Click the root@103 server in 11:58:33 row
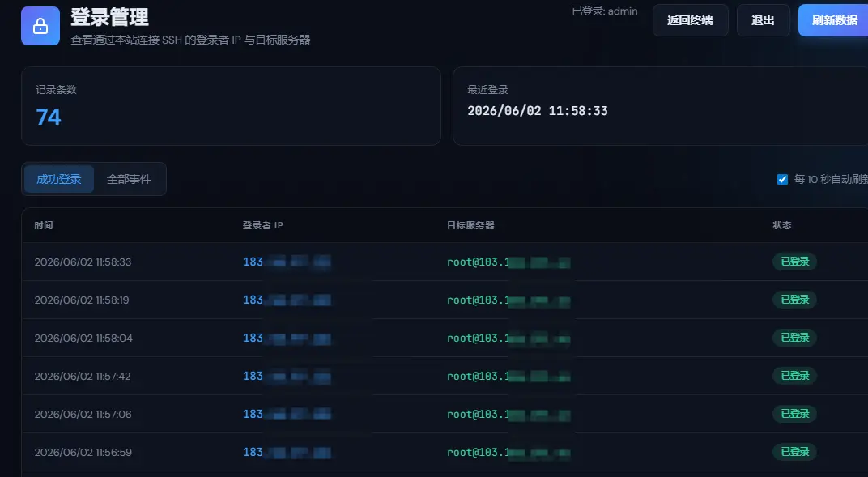The height and width of the screenshot is (477, 868). pyautogui.click(x=508, y=262)
